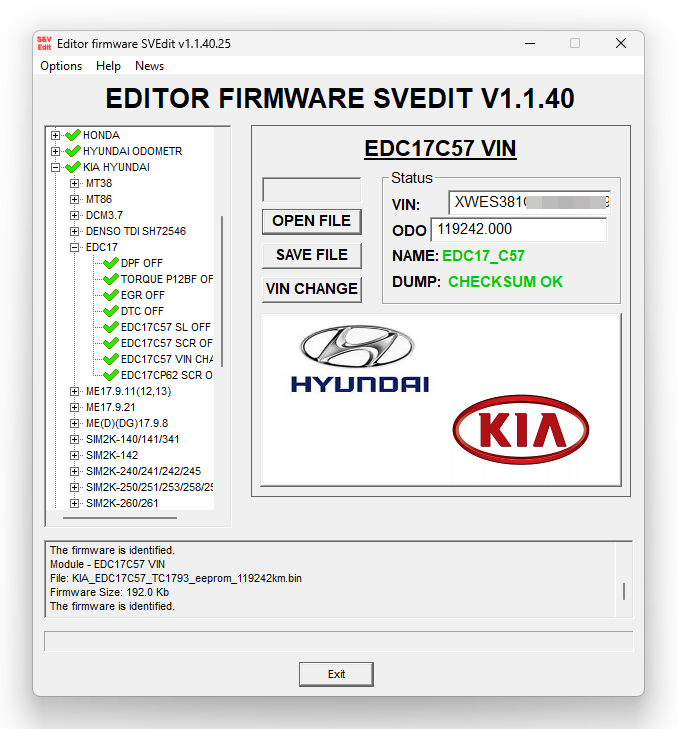Viewport: 677px width, 729px height.
Task: Click the OPEN FILE button
Action: tap(312, 221)
